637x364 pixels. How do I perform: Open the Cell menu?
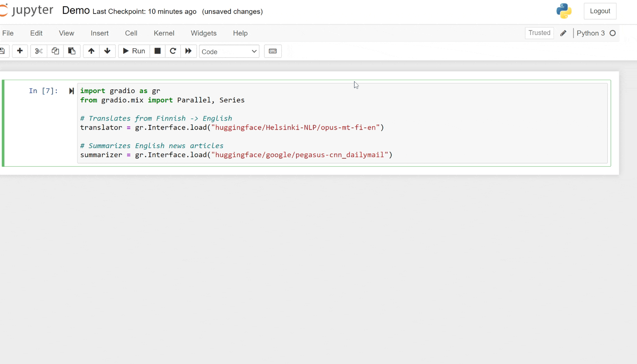(131, 33)
